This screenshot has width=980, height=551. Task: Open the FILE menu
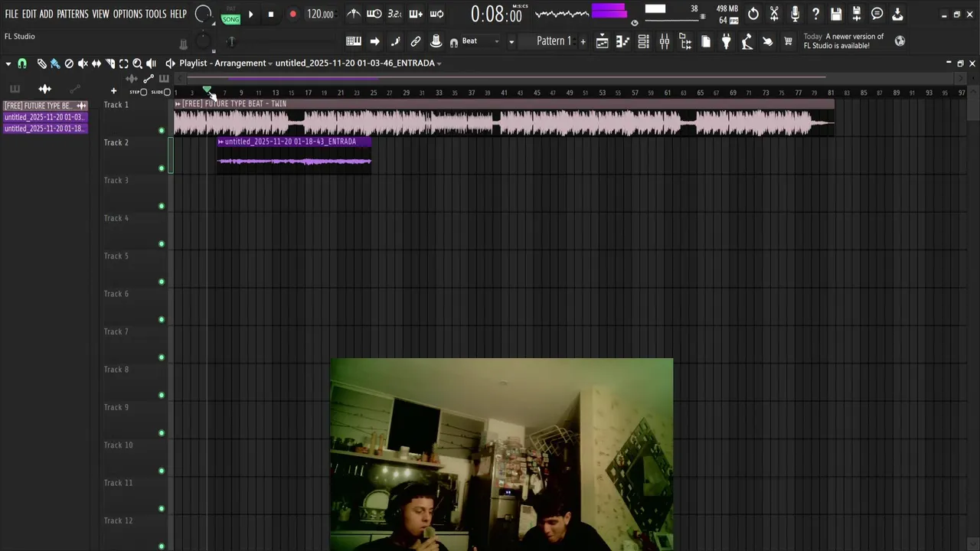click(x=11, y=14)
